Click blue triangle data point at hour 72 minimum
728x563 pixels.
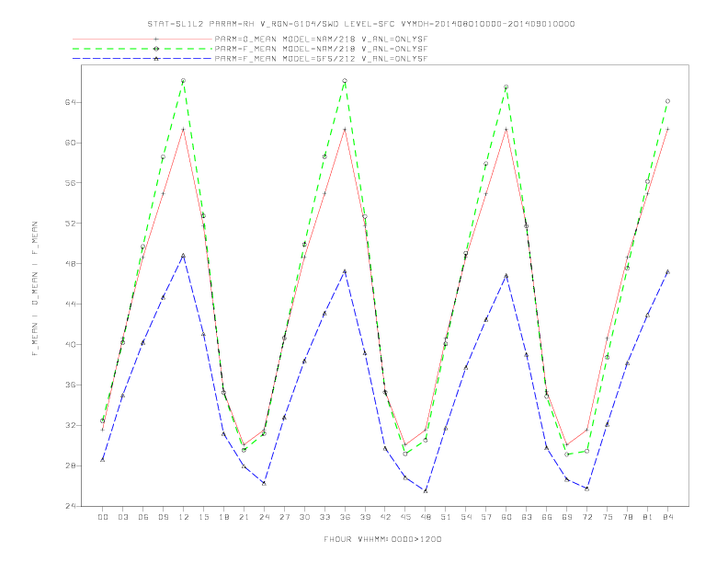click(x=586, y=488)
